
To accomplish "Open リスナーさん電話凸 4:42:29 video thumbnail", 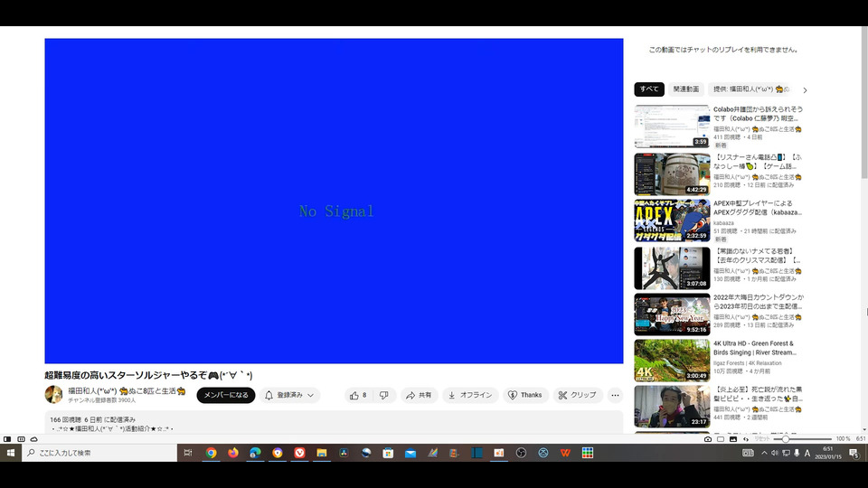I will pyautogui.click(x=672, y=174).
